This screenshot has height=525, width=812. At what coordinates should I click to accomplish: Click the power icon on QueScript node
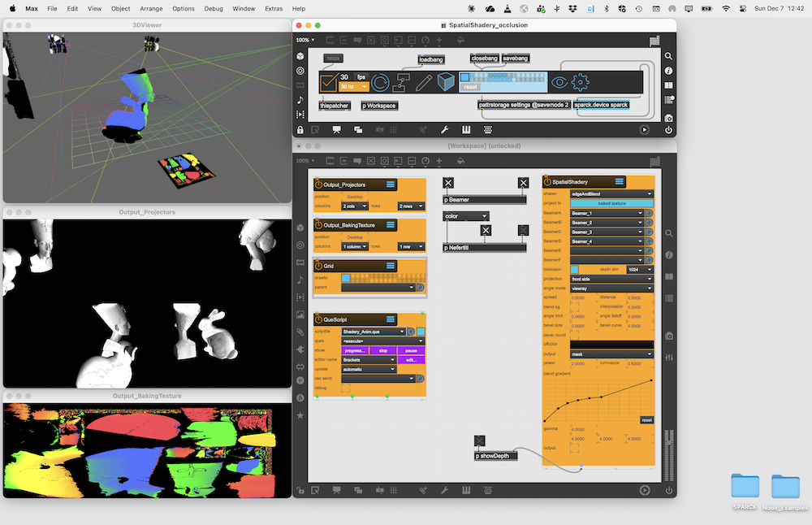coord(318,319)
